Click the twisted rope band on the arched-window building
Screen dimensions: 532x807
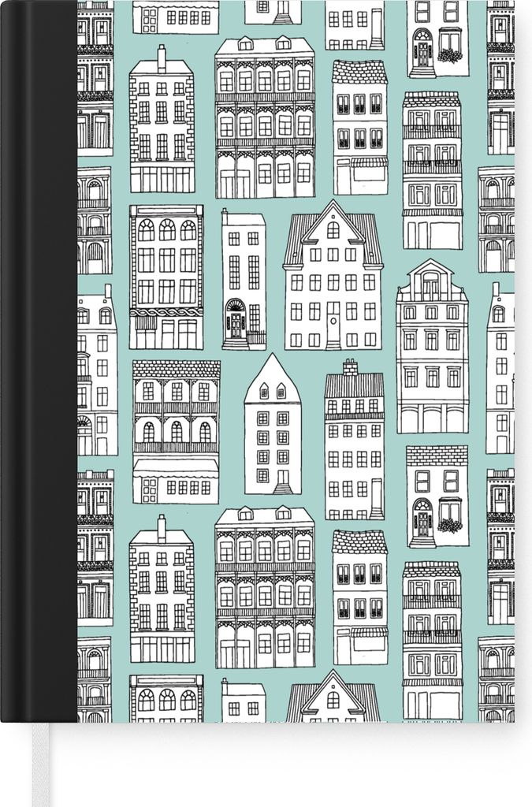click(x=166, y=312)
